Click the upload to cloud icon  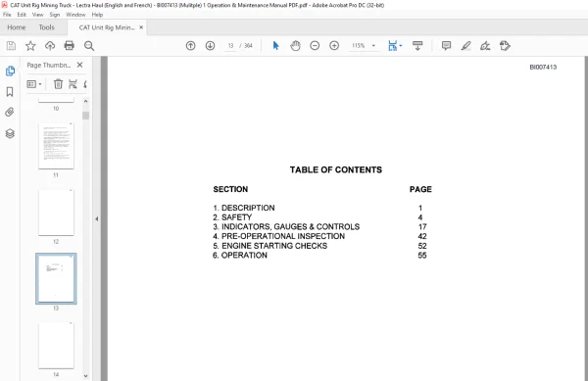pos(50,46)
